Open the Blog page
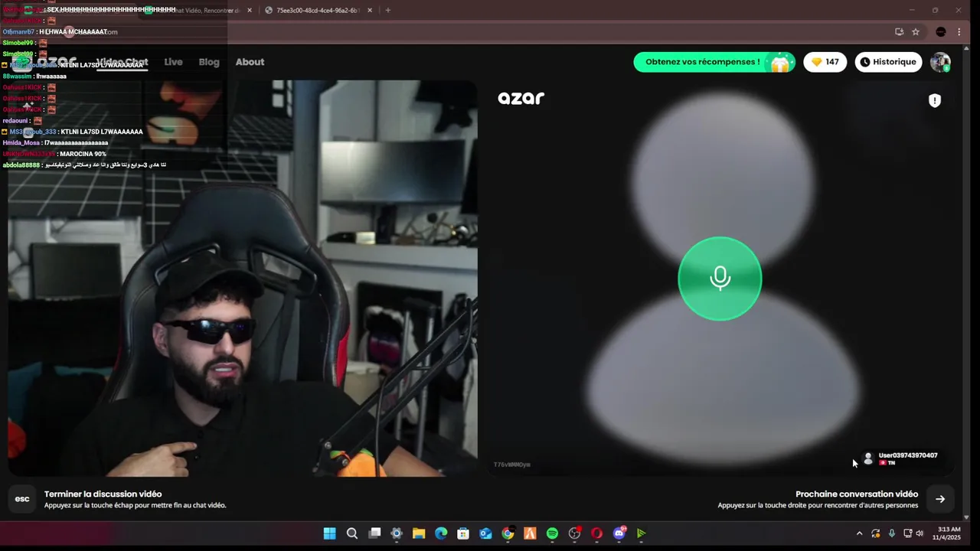Screen dimensions: 980x551 coord(209,62)
